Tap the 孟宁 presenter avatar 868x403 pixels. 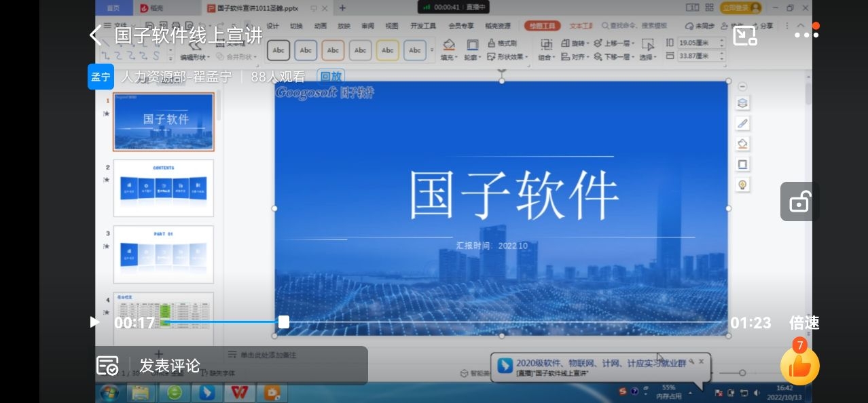(101, 77)
